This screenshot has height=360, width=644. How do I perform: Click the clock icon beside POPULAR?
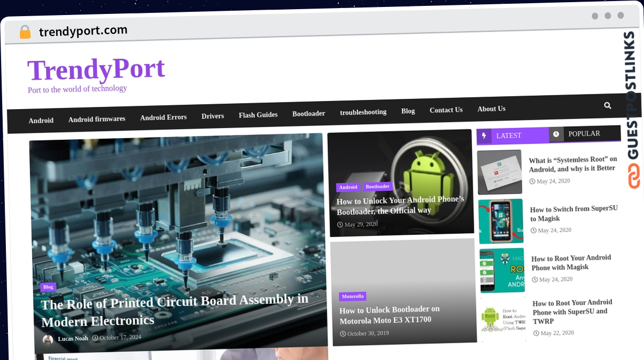pyautogui.click(x=556, y=134)
